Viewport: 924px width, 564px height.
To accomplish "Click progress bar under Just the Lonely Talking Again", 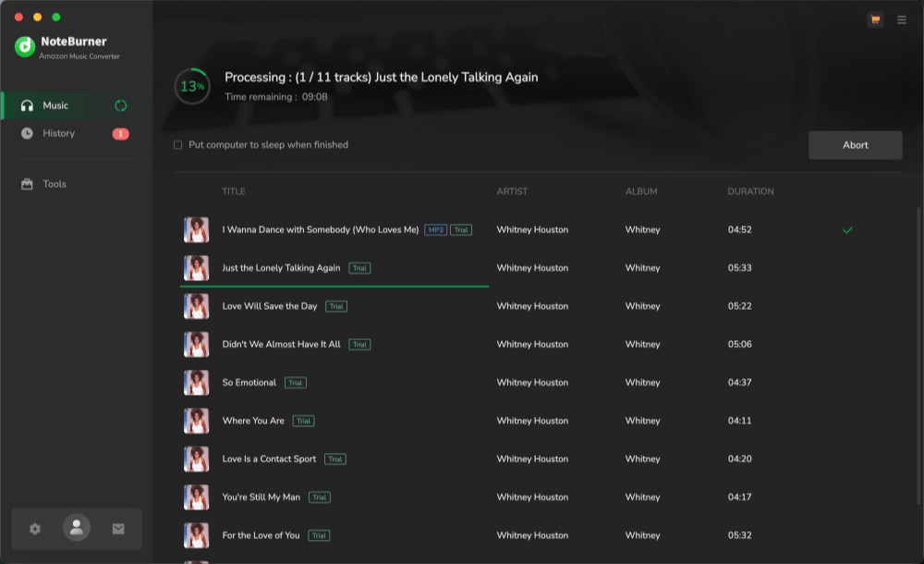I will coord(334,286).
